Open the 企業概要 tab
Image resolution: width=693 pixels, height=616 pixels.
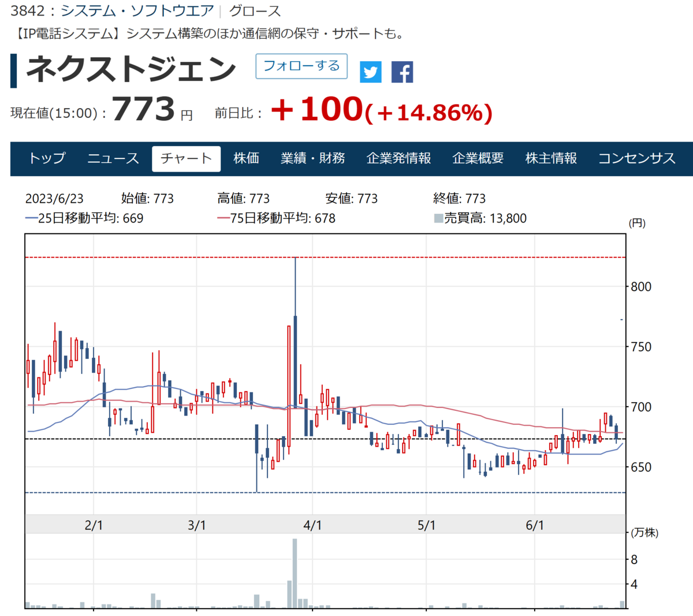[x=478, y=158]
